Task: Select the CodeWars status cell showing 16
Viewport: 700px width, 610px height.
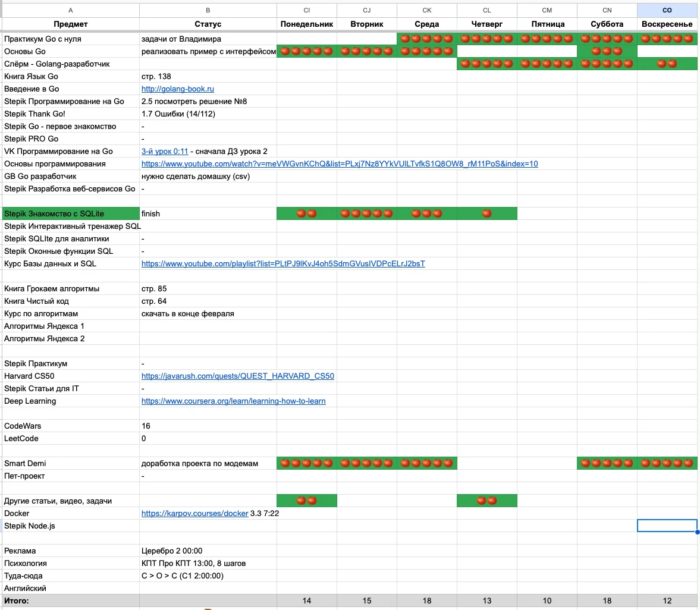Action: (x=208, y=426)
